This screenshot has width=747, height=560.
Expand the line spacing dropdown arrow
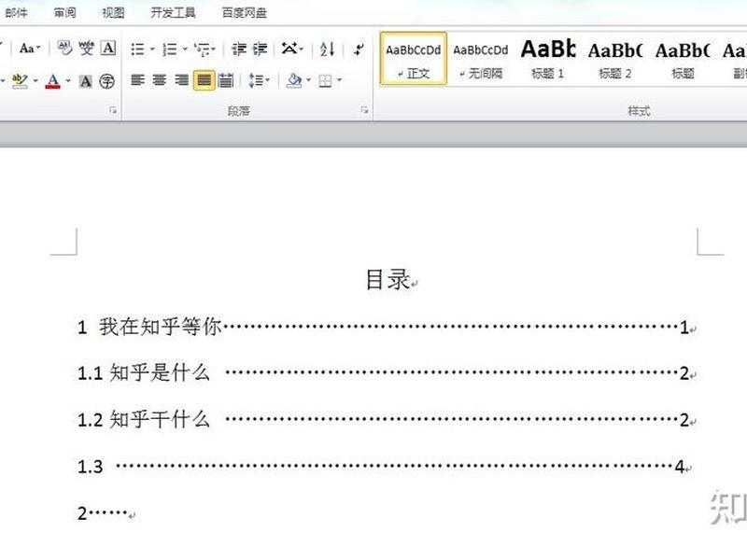[x=267, y=80]
